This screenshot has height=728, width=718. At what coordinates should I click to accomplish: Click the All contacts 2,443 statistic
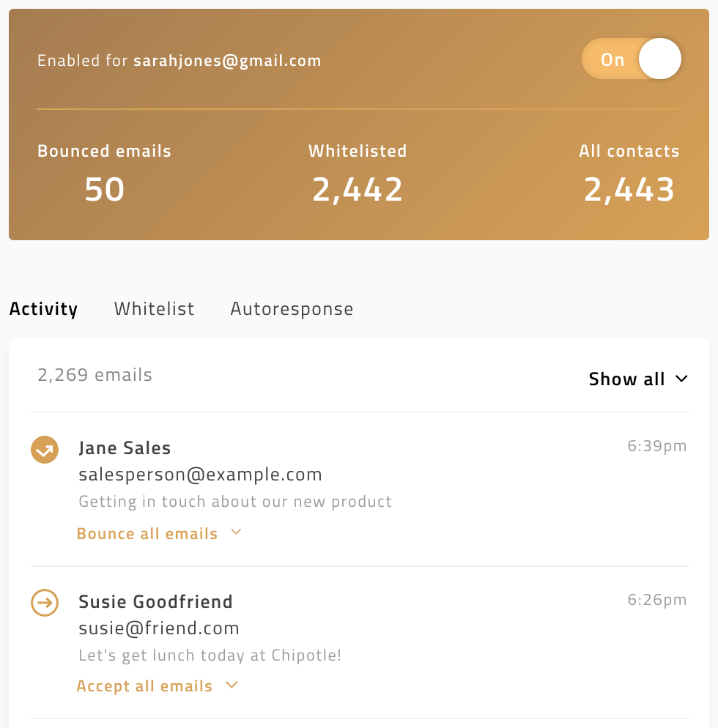629,189
